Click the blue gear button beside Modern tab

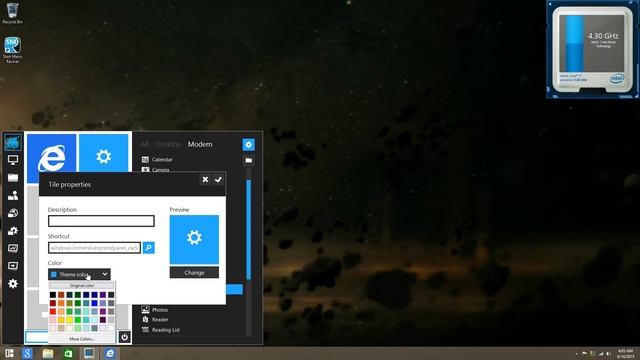(248, 144)
